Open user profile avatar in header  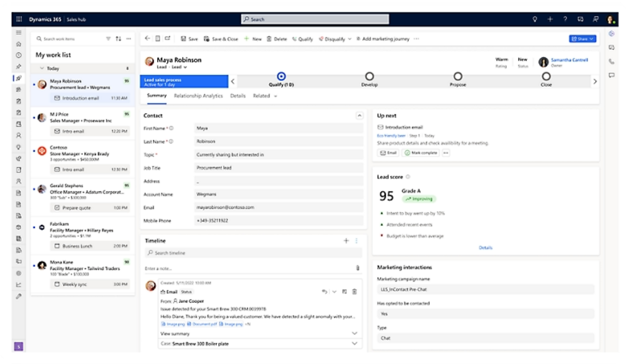click(x=611, y=19)
